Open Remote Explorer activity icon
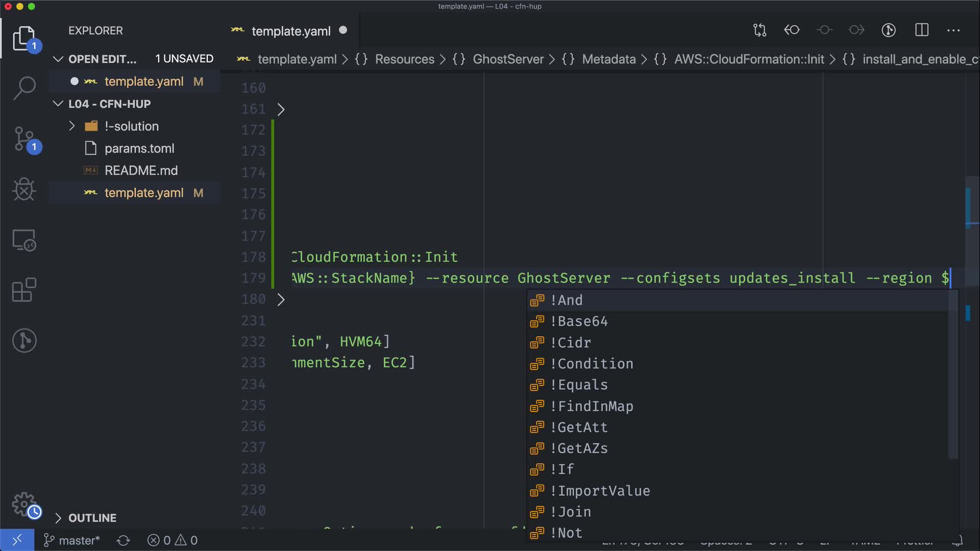This screenshot has width=980, height=551. (x=24, y=240)
